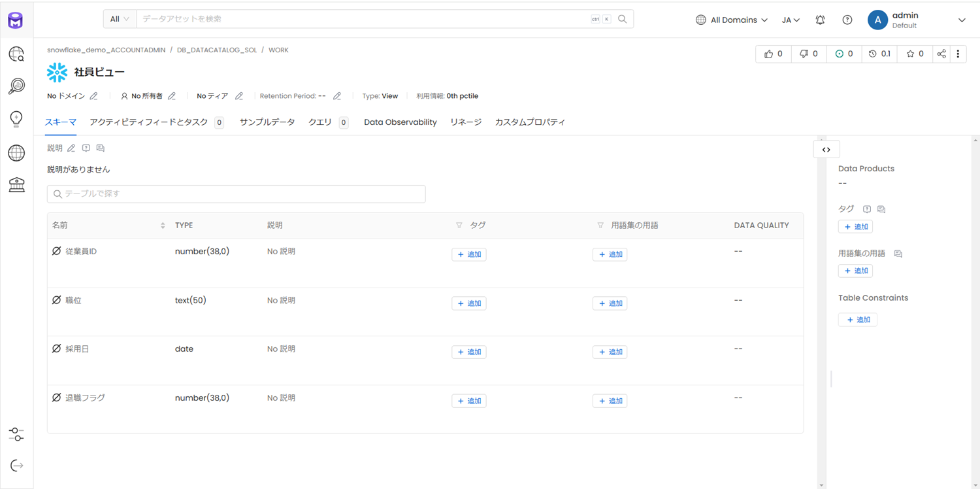Open the All Domains dropdown
Viewport: 980px width, 489px height.
coord(732,20)
